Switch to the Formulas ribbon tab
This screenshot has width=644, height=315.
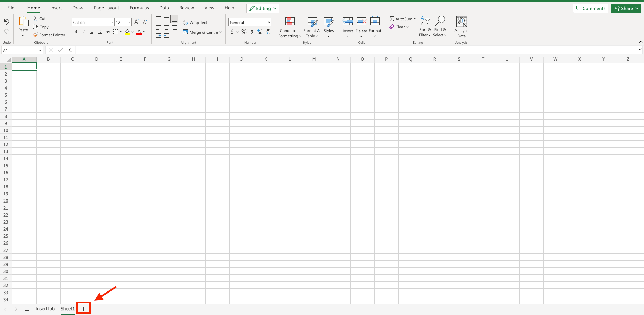139,8
